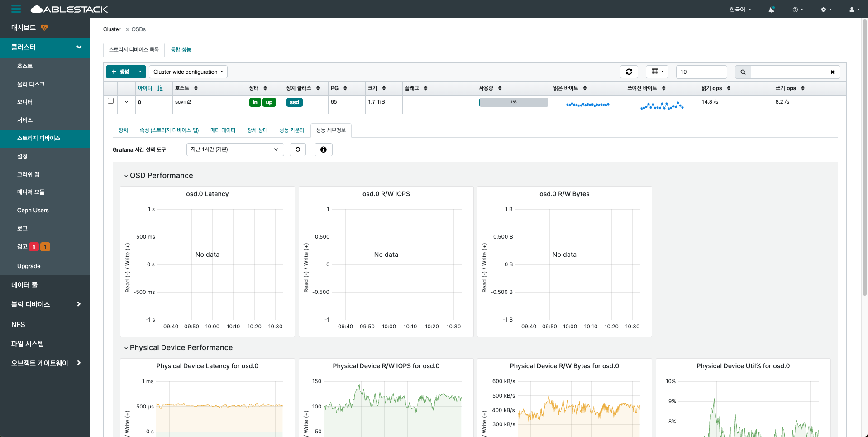
Task: Open Cluster-wide configuration dropdown
Action: (x=188, y=72)
